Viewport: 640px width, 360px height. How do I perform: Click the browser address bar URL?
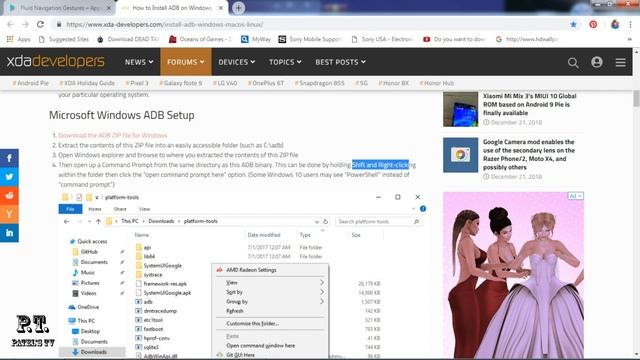[164, 24]
